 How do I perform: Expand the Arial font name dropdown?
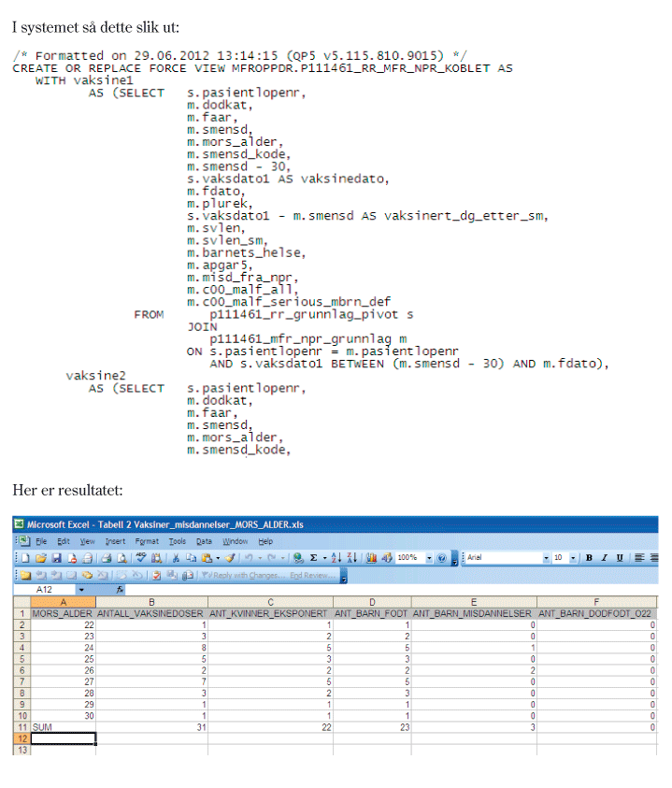point(547,558)
